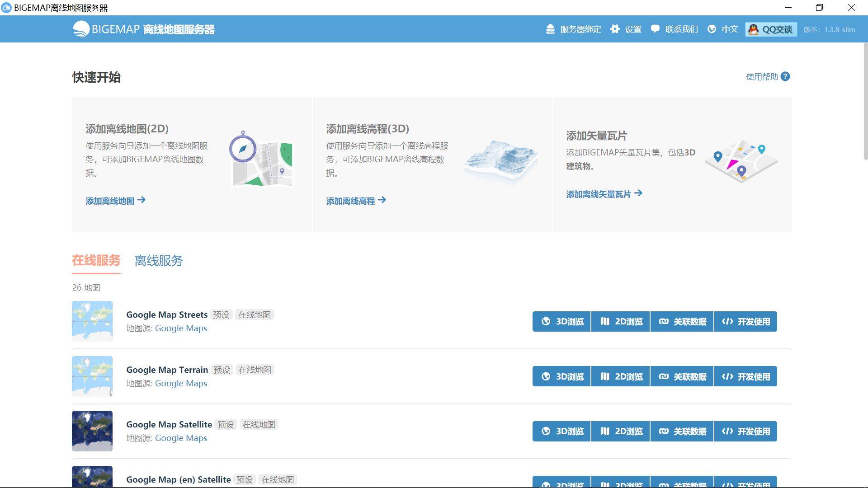This screenshot has height=488, width=868.
Task: Switch to the 离线服务 tab
Action: coord(159,261)
